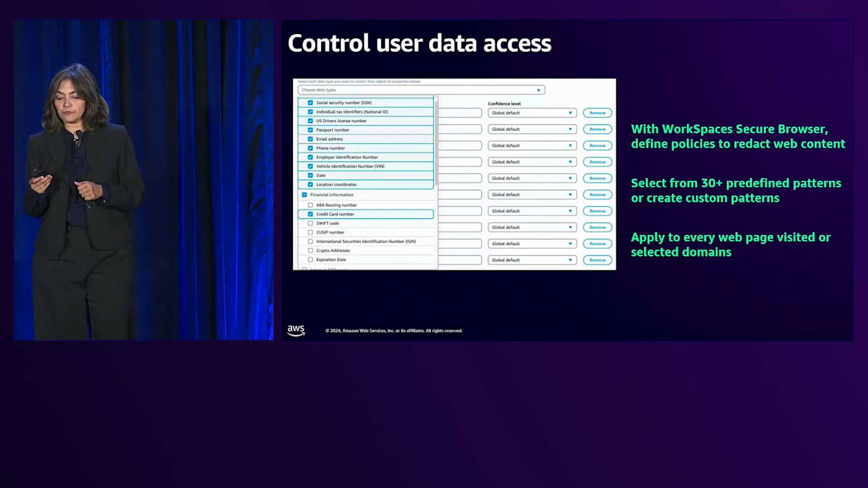Click the bottommost Remove button
This screenshot has height=488, width=868.
597,260
